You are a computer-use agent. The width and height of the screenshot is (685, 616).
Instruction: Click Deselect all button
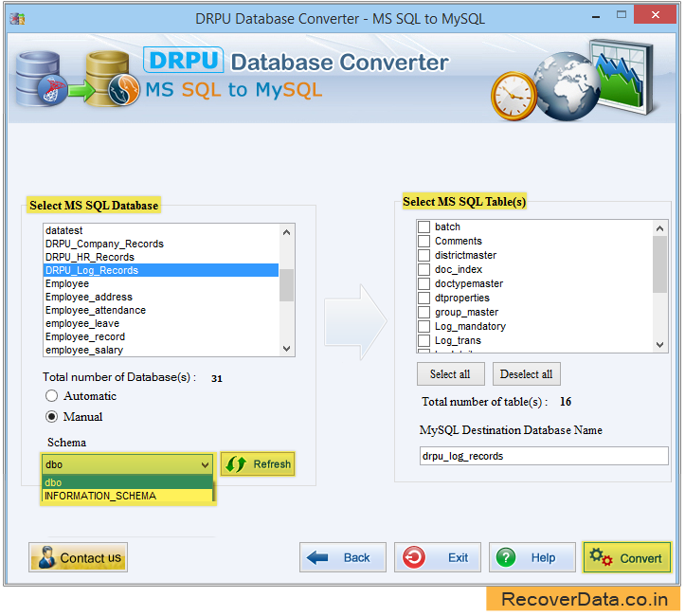click(527, 374)
